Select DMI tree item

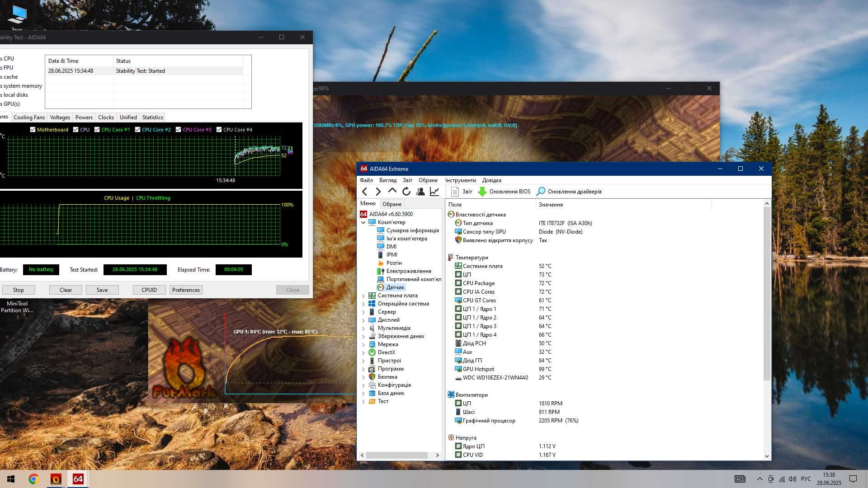(391, 247)
